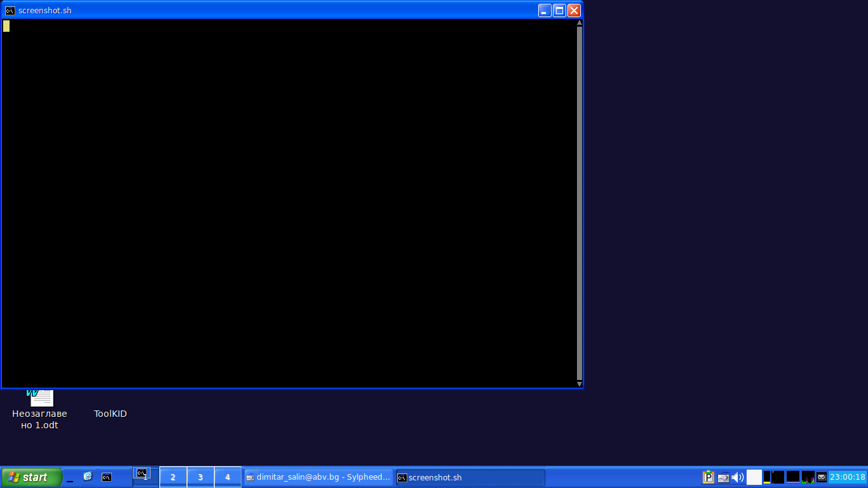
Task: Open the volume control speaker icon
Action: (738, 477)
